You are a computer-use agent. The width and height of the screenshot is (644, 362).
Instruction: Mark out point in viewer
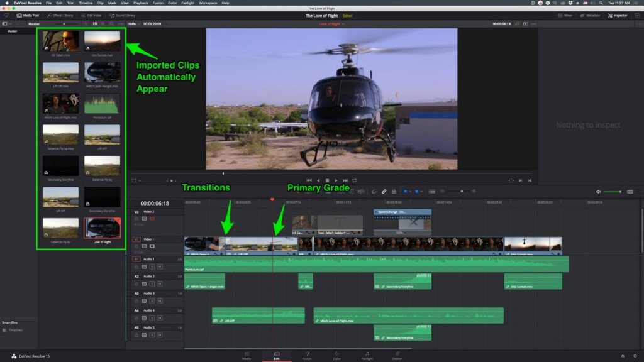click(x=530, y=180)
